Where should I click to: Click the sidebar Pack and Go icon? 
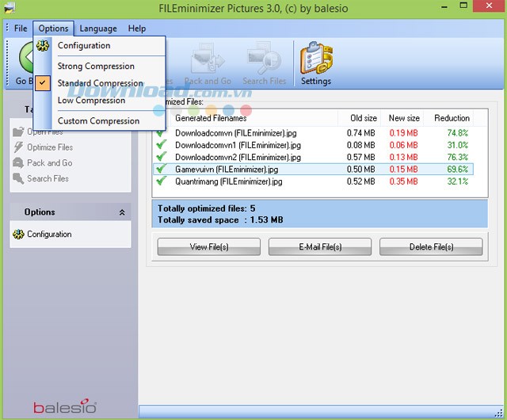coord(18,162)
